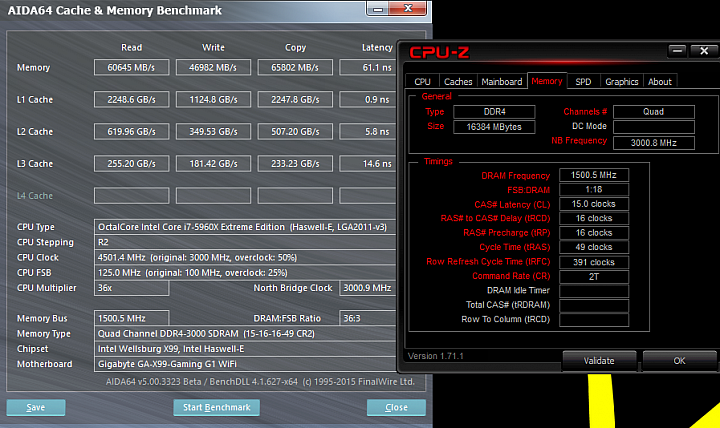Click the empty DC Mode field in CPU-Z
The width and height of the screenshot is (720, 428).
653,127
